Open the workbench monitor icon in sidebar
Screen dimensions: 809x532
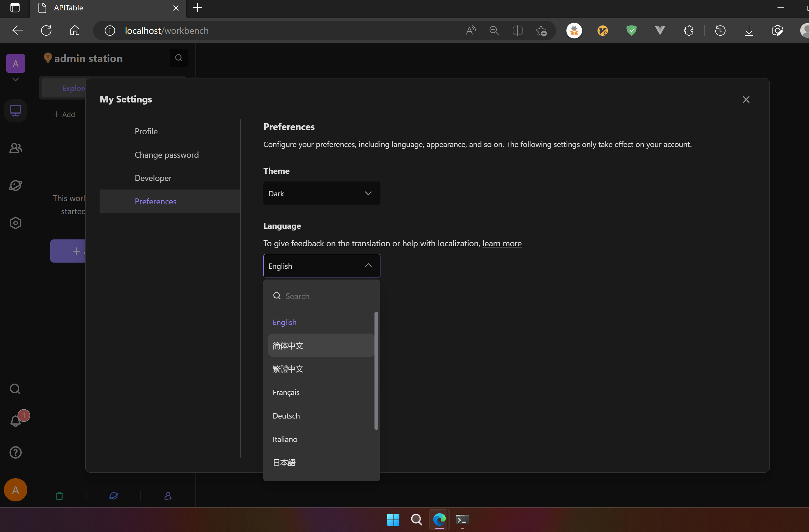click(x=15, y=110)
